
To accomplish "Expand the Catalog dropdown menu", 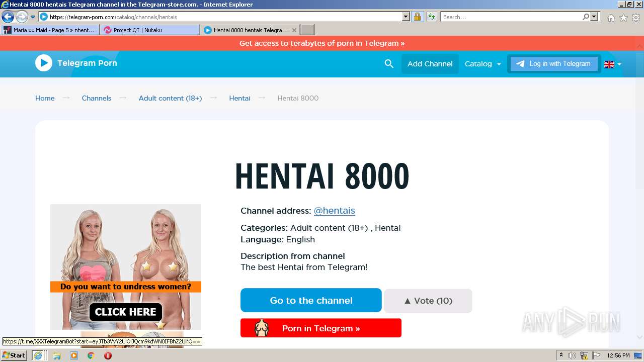I will coord(483,64).
